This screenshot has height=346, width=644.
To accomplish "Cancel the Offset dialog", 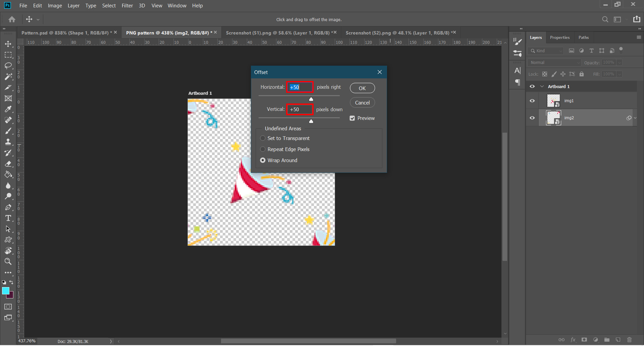I will pos(362,103).
